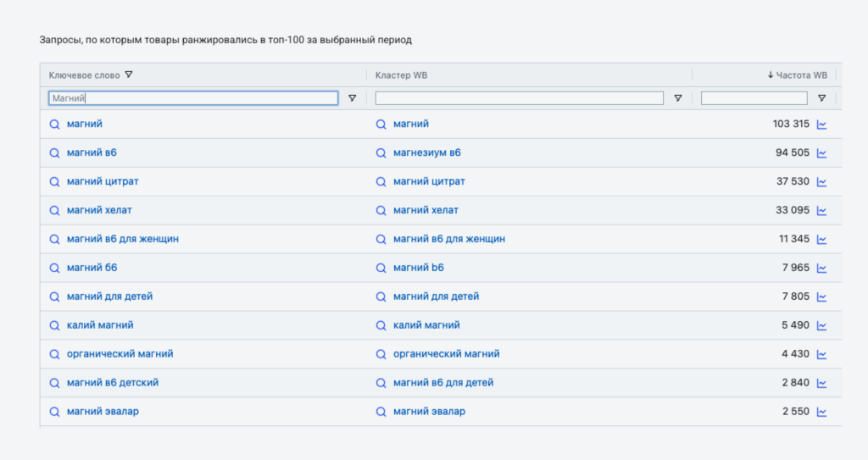Screen dimensions: 868x460
Task: Open filter options beside the Частота WB input
Action: [821, 98]
